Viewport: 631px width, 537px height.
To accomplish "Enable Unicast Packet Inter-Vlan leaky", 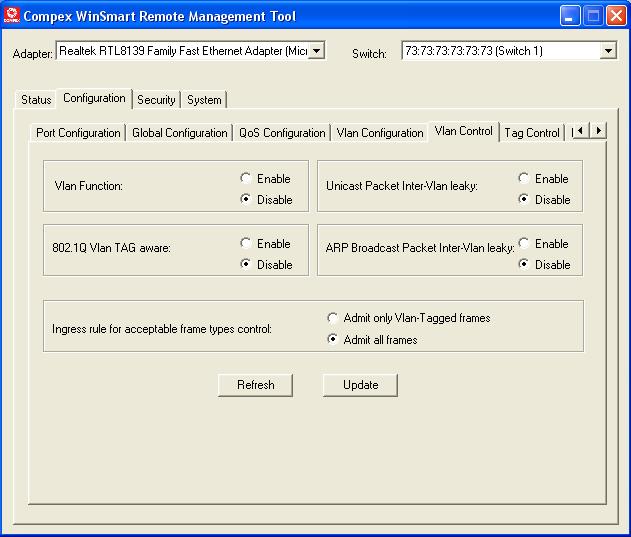I will coord(524,179).
